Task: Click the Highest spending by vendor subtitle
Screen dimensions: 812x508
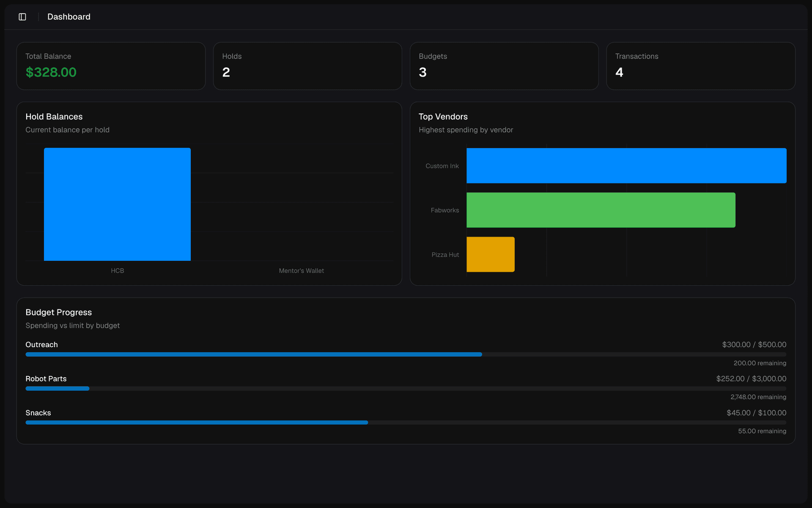Action: click(x=466, y=130)
